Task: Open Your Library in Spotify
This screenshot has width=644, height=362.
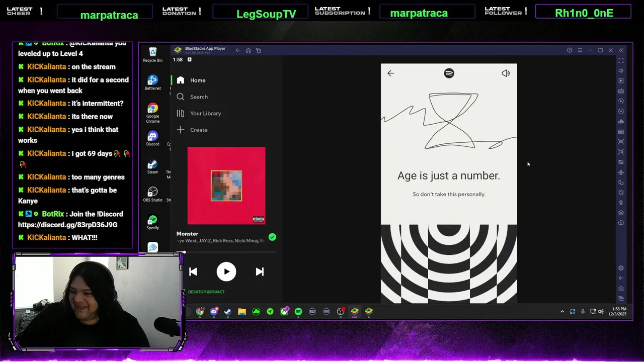Action: click(199, 114)
